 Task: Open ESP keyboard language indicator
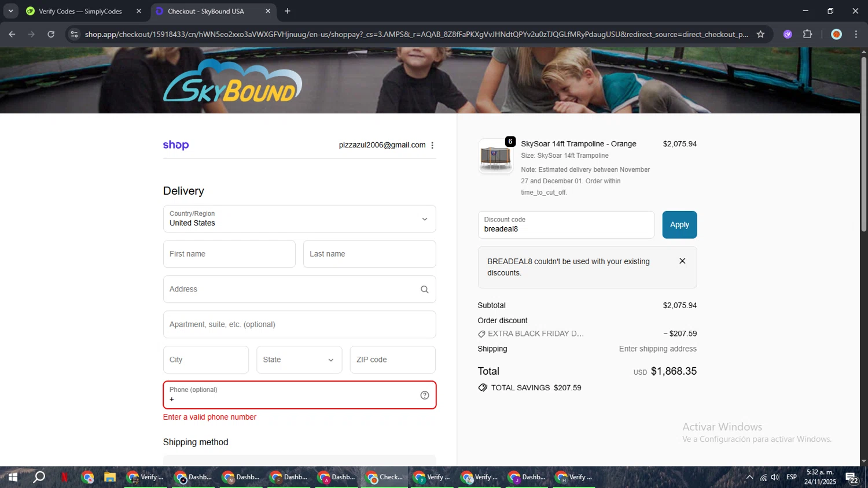click(792, 478)
